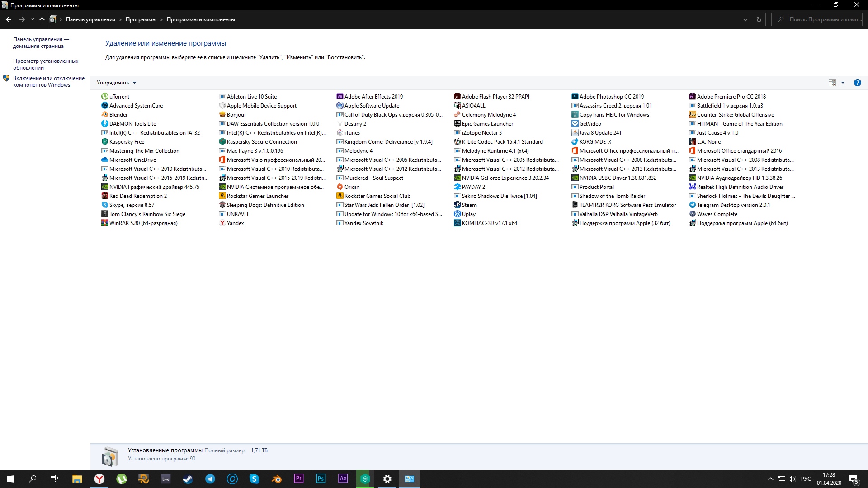Refresh the programs list
Screen dimensions: 868x488
coord(759,19)
